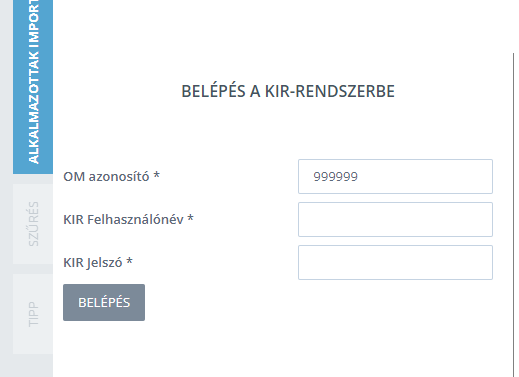519x377 pixels.
Task: Focus the KIR Jelszó password field
Action: pos(395,262)
